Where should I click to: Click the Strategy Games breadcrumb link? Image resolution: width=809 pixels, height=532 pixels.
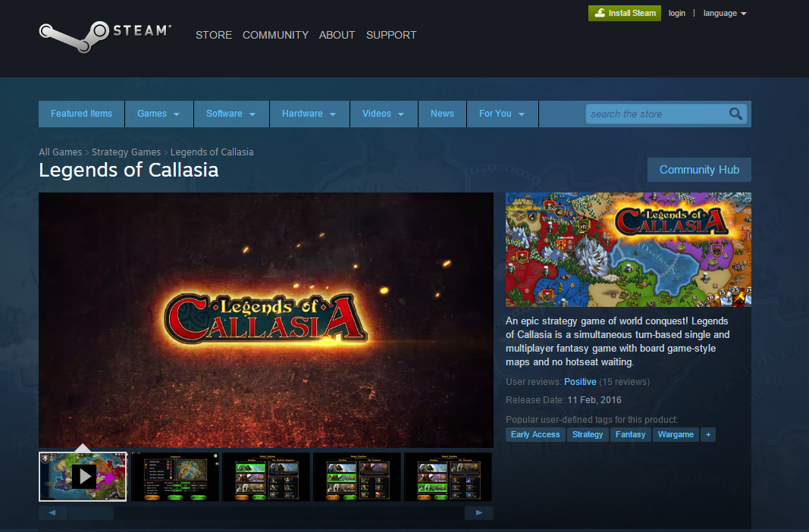(126, 152)
